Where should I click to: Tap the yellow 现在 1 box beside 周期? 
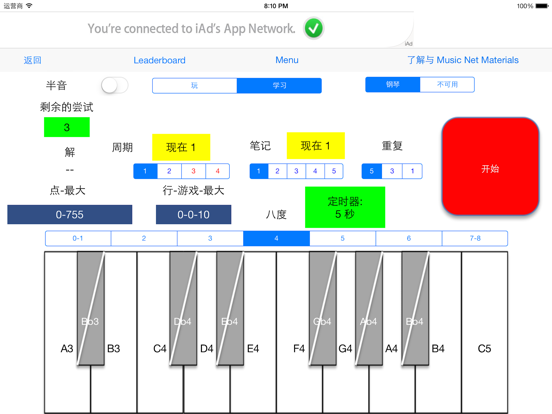point(181,147)
